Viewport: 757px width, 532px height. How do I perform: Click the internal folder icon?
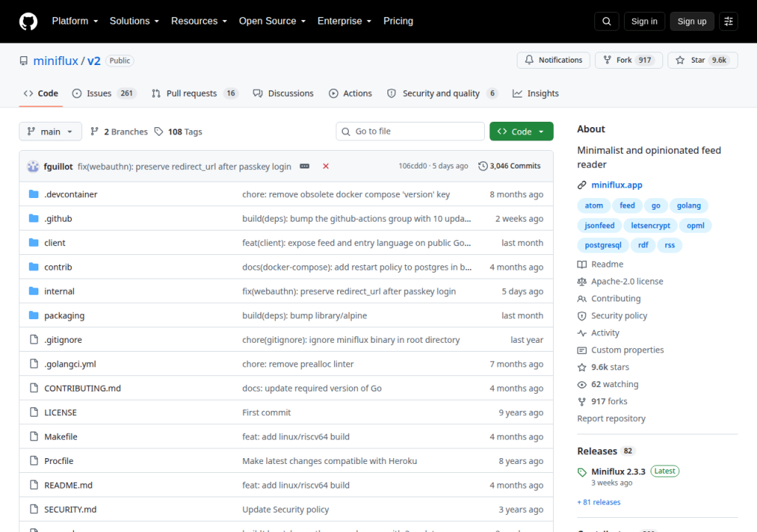coord(33,290)
